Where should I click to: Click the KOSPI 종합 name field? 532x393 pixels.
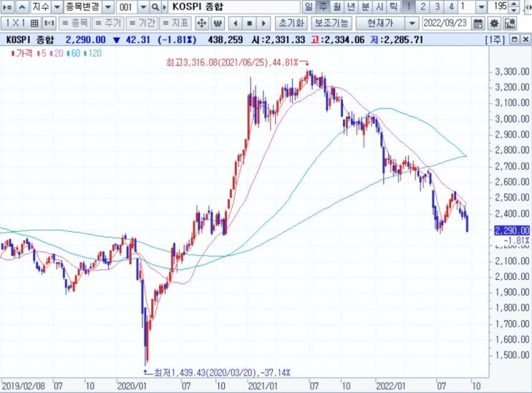click(234, 6)
